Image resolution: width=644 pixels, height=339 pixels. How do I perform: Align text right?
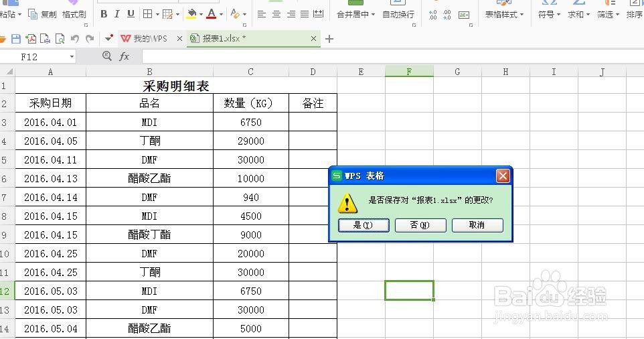point(291,14)
